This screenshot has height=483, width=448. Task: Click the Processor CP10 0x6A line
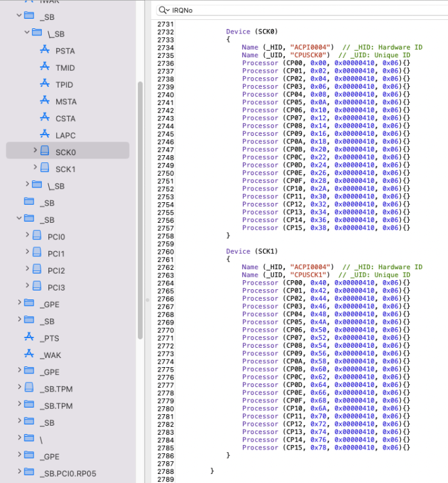pyautogui.click(x=326, y=408)
